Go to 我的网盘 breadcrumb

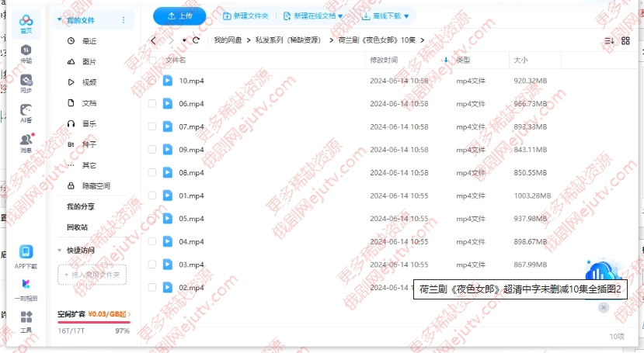point(228,40)
